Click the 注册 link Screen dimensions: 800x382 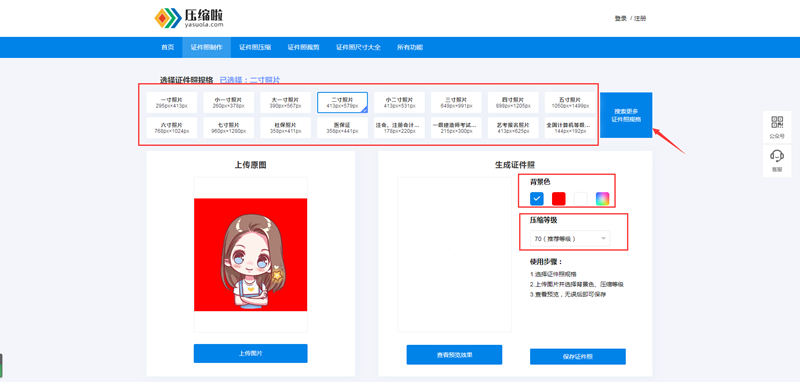click(x=640, y=18)
